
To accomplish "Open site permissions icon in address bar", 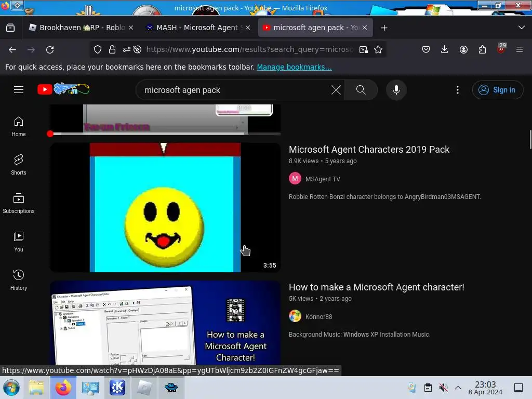I will [x=127, y=49].
